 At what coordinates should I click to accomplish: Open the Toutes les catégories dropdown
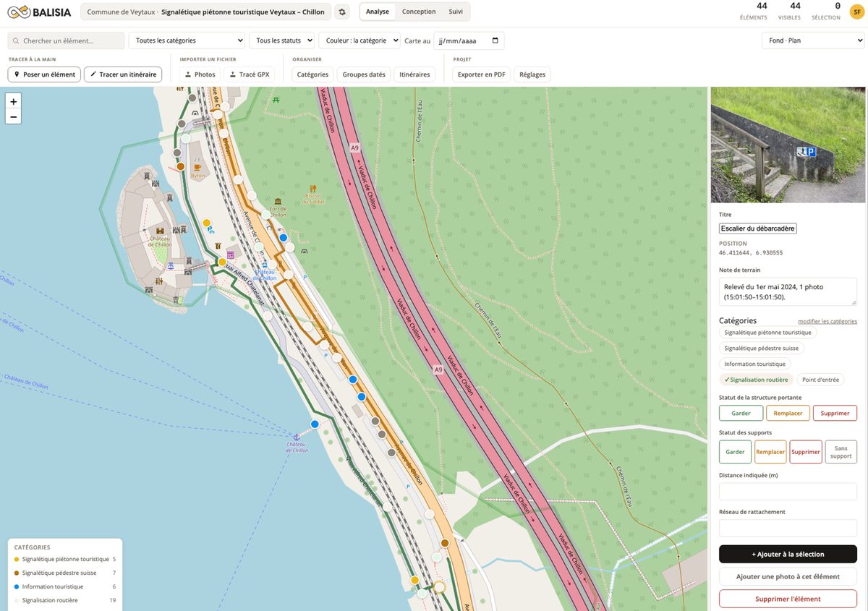tap(187, 40)
